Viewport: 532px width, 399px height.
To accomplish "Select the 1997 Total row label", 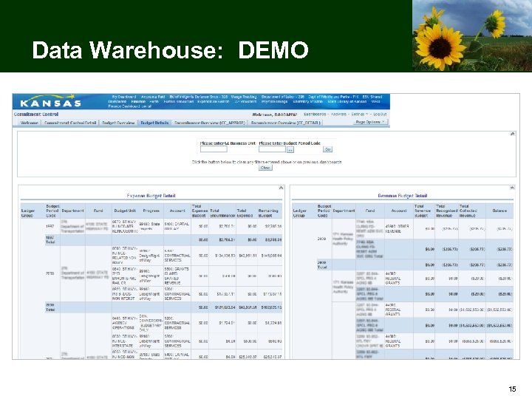I will click(x=50, y=240).
